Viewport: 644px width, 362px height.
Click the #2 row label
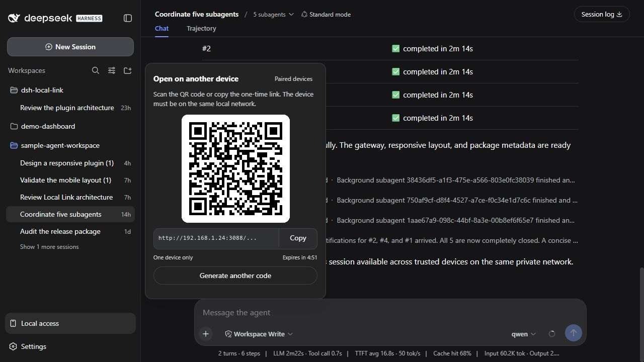[x=206, y=49]
